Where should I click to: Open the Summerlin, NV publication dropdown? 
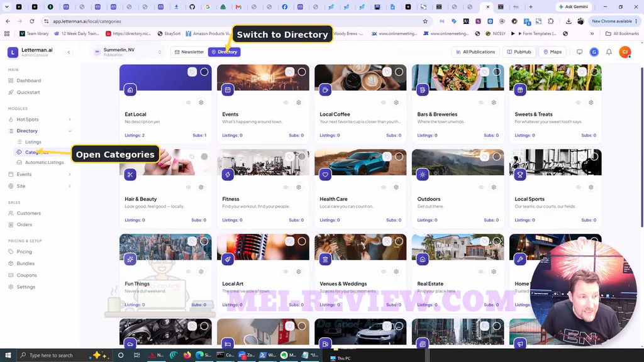128,52
